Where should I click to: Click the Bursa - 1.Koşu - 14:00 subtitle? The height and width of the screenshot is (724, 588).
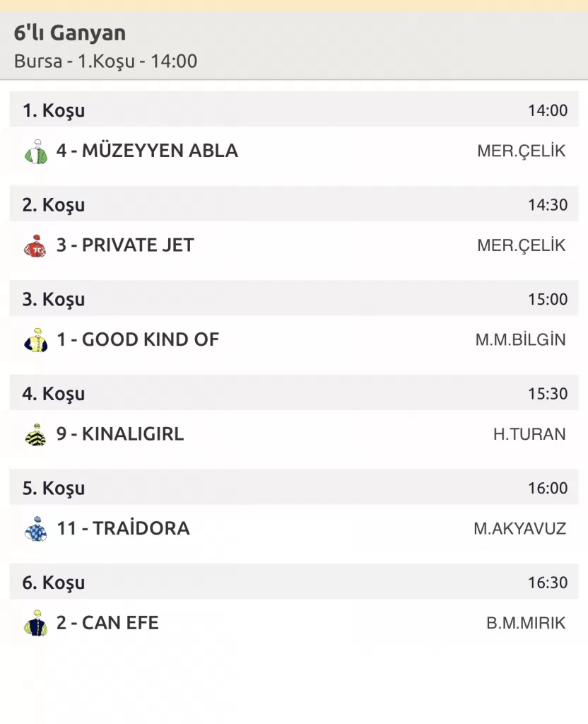pyautogui.click(x=105, y=61)
